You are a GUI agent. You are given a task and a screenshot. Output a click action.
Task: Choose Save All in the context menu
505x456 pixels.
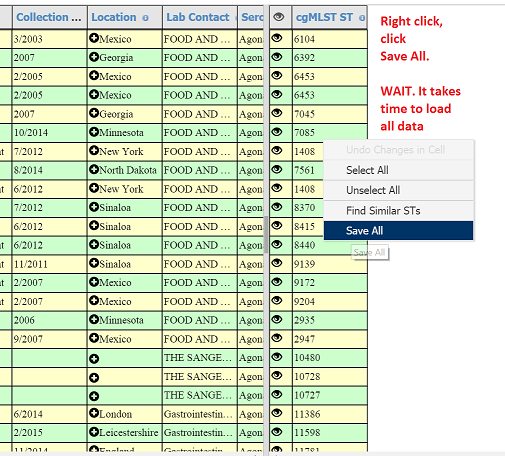point(398,230)
